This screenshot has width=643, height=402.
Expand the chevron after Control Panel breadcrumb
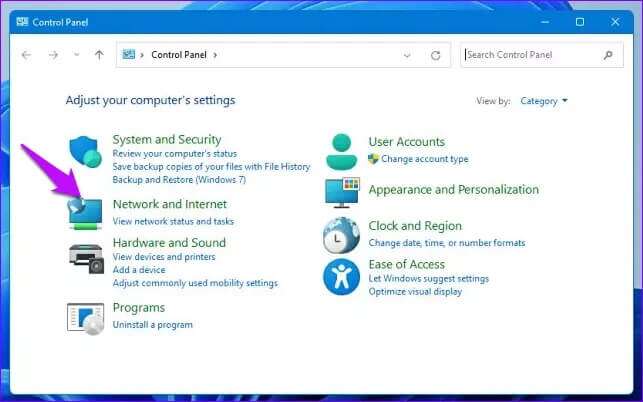click(x=215, y=55)
